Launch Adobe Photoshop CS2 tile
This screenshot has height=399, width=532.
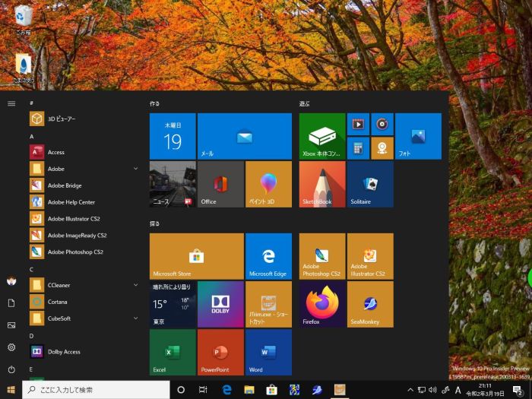[x=322, y=256]
